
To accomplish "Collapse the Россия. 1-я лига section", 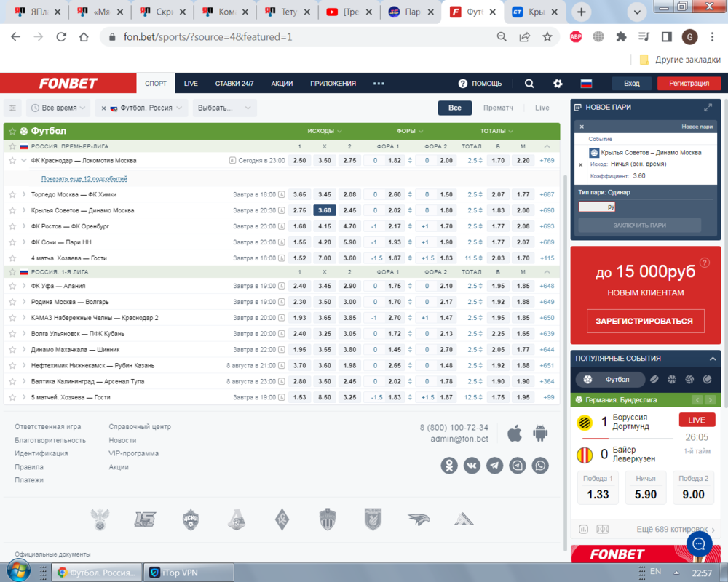I will [547, 272].
